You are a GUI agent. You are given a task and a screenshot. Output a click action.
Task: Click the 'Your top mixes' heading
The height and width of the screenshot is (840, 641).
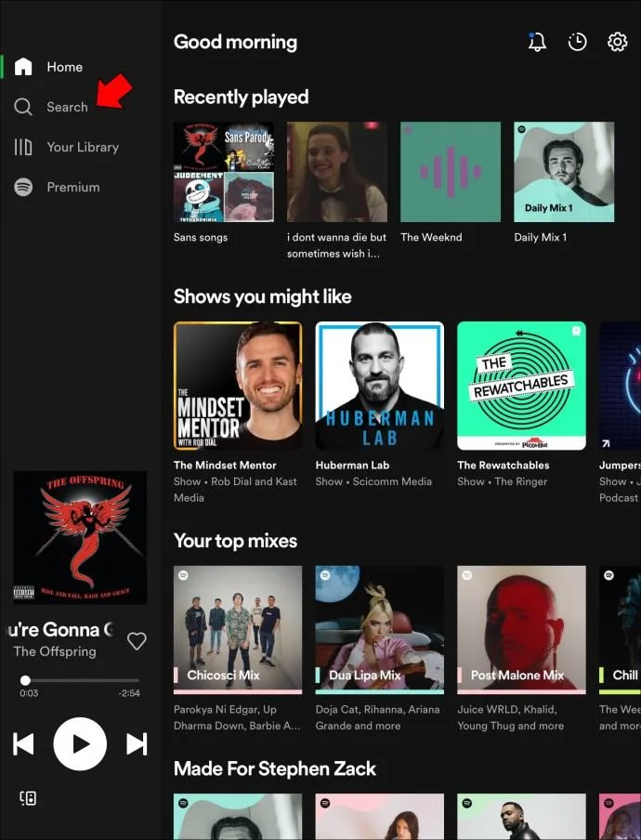click(235, 541)
